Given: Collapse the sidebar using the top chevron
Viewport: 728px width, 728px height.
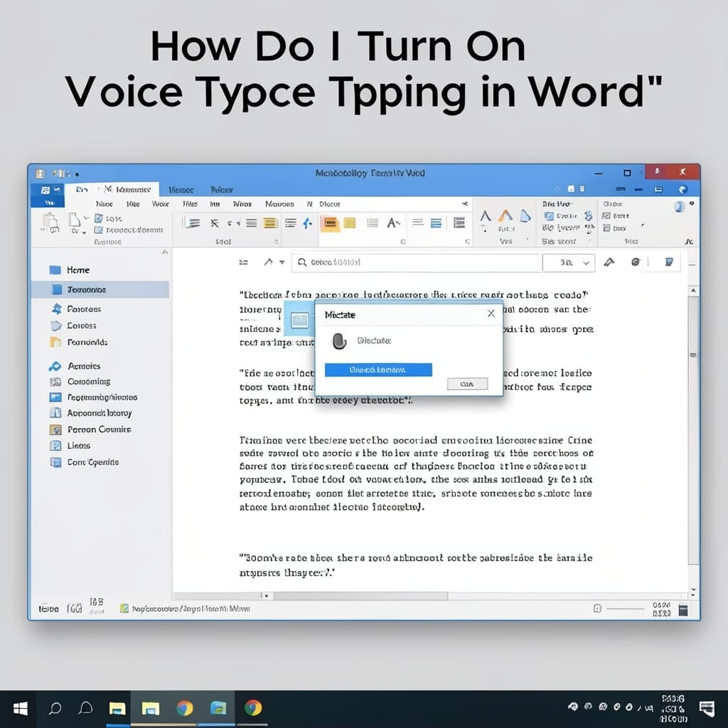Looking at the screenshot, I should [x=165, y=252].
